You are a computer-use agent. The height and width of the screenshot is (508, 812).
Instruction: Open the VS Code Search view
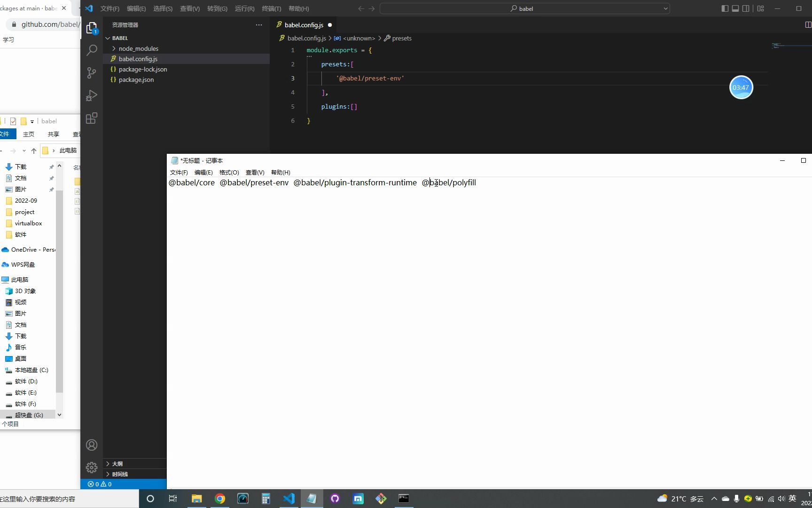92,50
